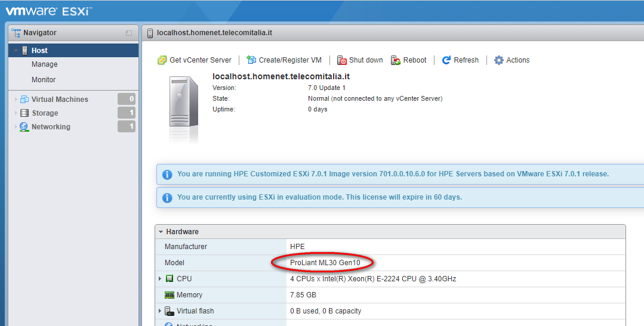Viewport: 644px width, 326px height.
Task: Click the Get vCenter Server button
Action: click(x=195, y=60)
